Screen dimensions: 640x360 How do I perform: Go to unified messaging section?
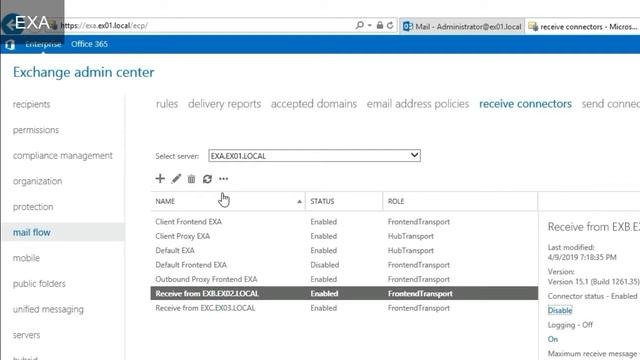click(x=48, y=309)
